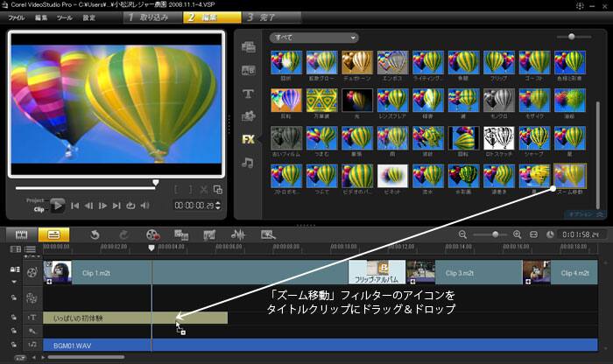Open the sound mixer waveform icon
The image size is (613, 364).
(x=238, y=234)
